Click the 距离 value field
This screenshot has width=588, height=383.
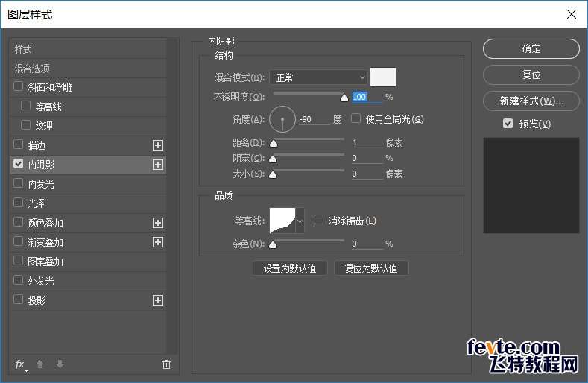(367, 142)
